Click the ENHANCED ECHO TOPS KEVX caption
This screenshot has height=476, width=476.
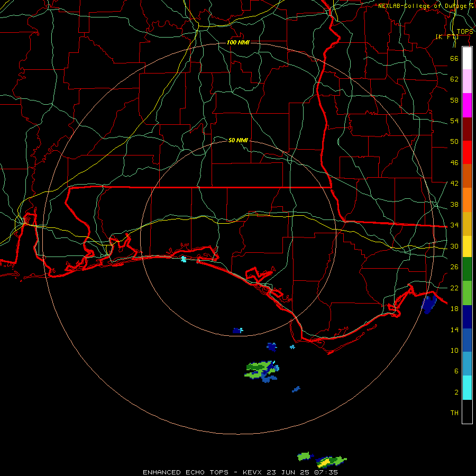(240, 472)
